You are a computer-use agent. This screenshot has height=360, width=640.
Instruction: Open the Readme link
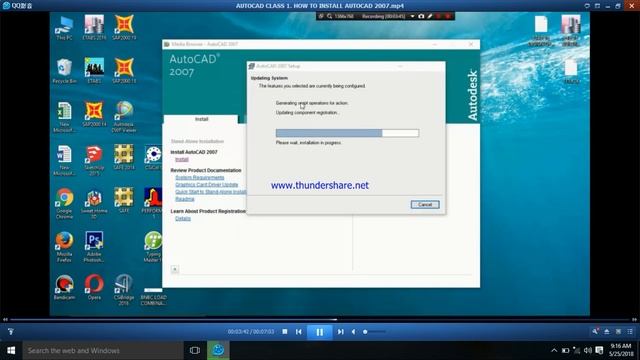(184, 199)
